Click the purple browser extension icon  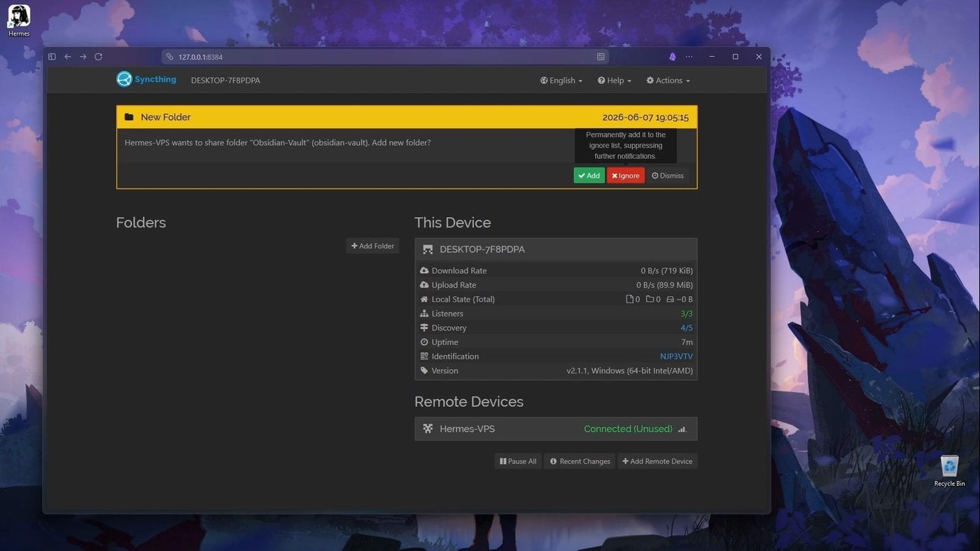(672, 57)
